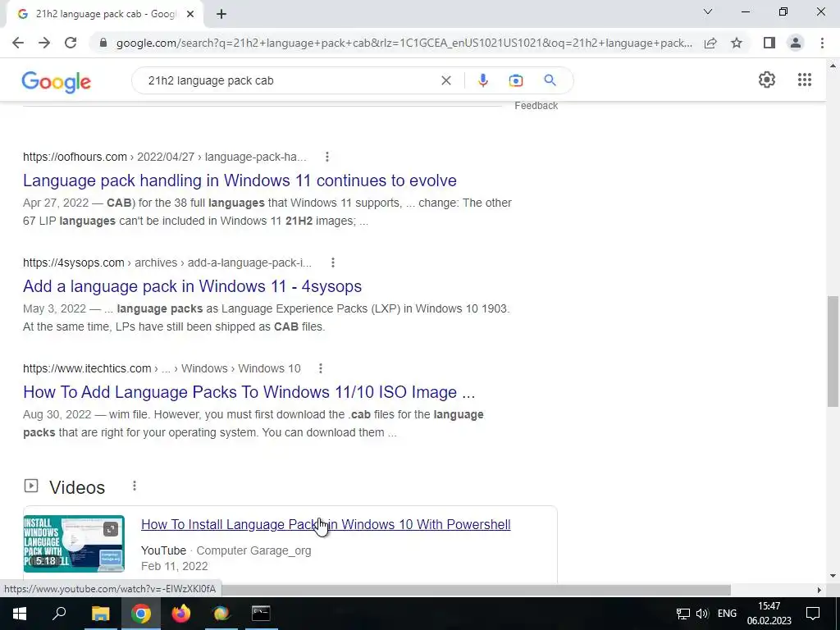Viewport: 840px width, 630px height.
Task: Open the YouTube video 'How To Install Language Pack' link
Action: [326, 524]
